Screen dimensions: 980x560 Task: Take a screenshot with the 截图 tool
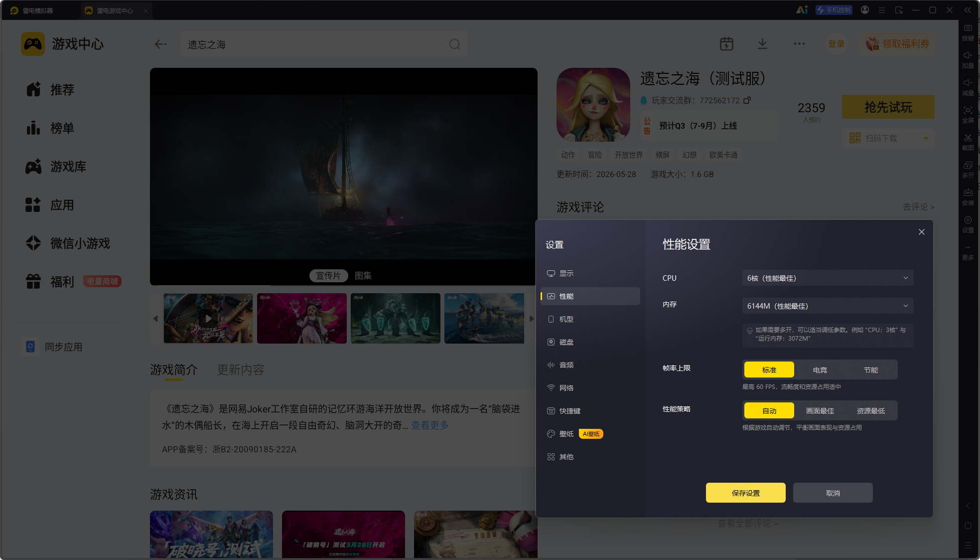coord(968,142)
